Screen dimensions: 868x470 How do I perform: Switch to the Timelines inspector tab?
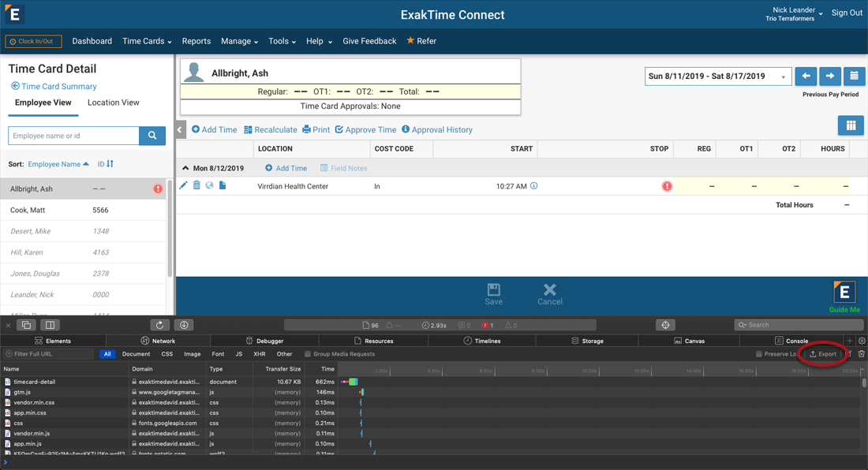(481, 341)
